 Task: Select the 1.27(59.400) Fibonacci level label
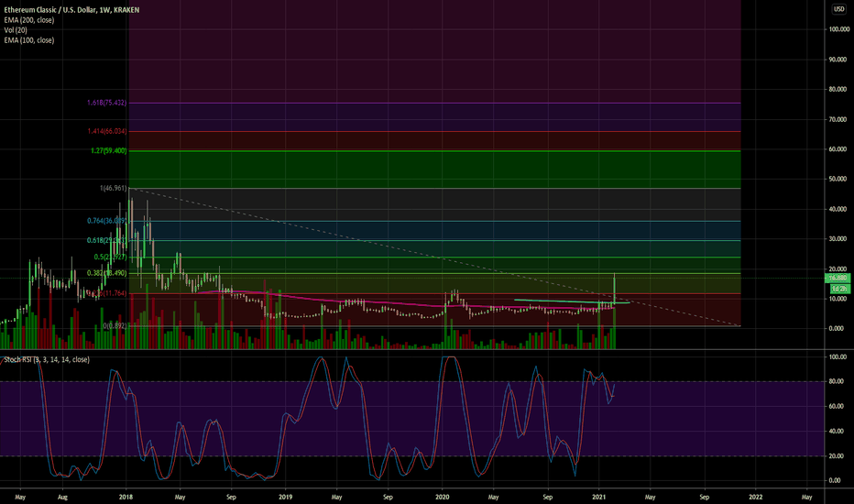click(108, 150)
